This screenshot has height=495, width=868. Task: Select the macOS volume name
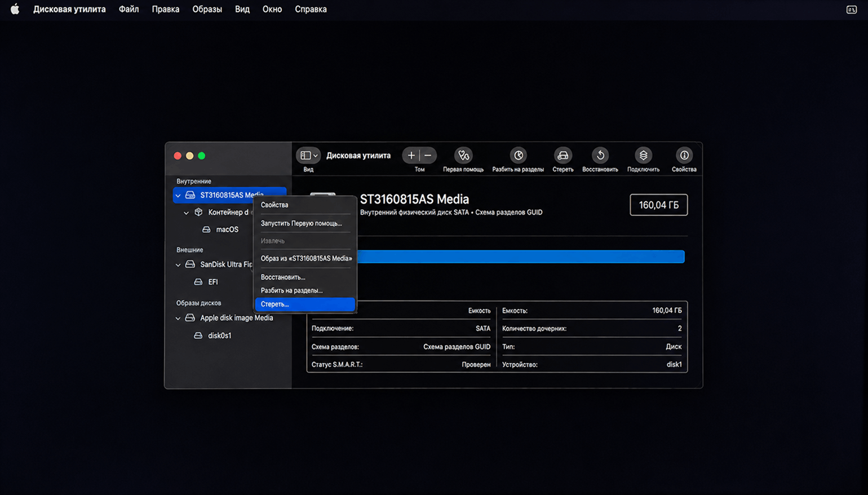[x=227, y=229]
